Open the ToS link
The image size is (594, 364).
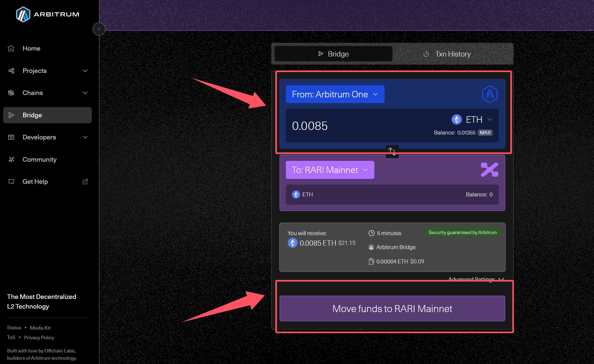[11, 337]
